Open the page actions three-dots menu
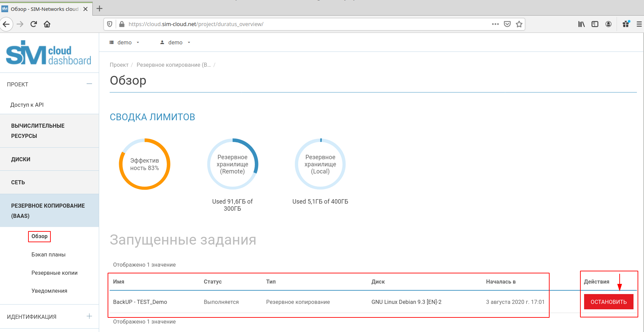This screenshot has width=644, height=332. pos(495,24)
